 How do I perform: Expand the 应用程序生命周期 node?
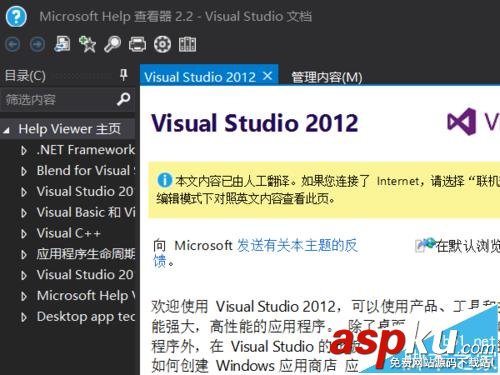click(24, 255)
